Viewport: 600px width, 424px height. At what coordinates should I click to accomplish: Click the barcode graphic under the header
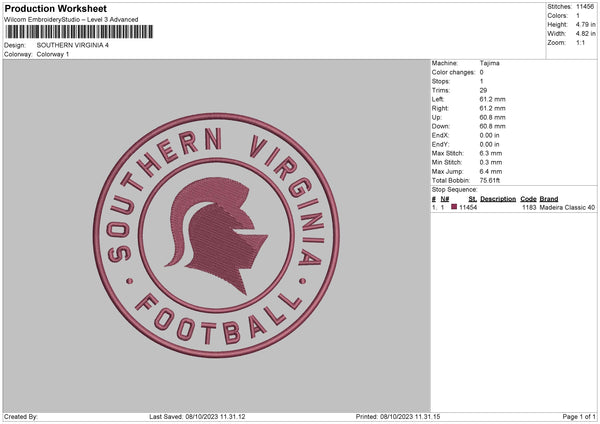79,32
